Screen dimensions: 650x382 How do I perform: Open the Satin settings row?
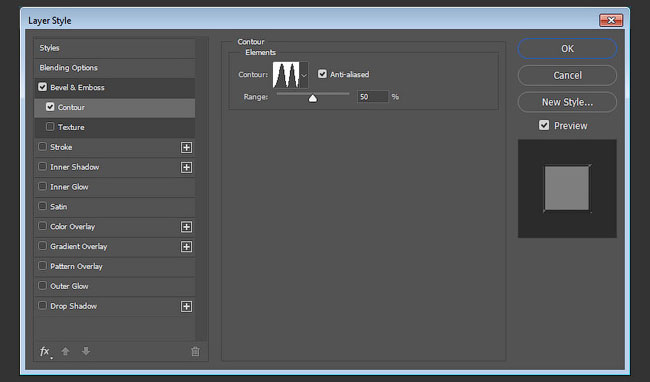(x=114, y=207)
